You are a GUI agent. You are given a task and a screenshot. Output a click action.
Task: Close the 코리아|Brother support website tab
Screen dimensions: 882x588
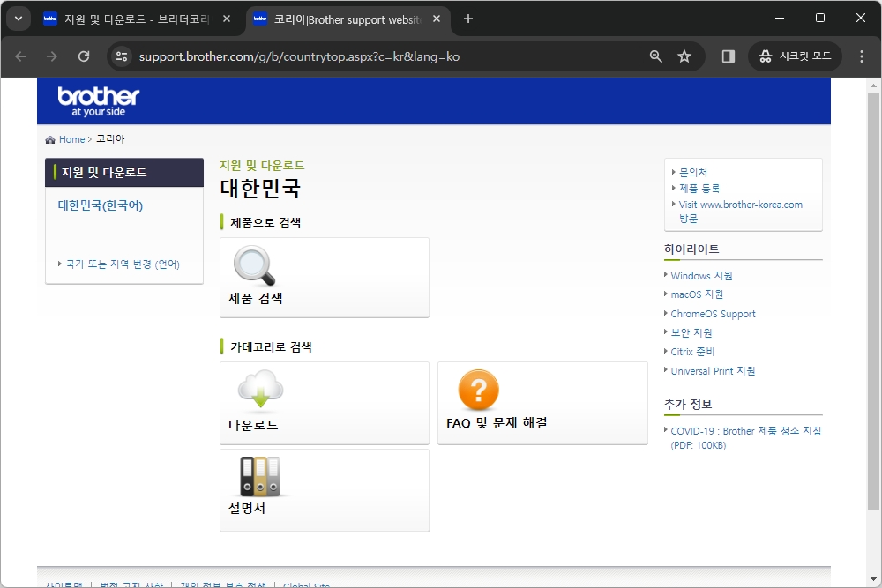pos(437,19)
